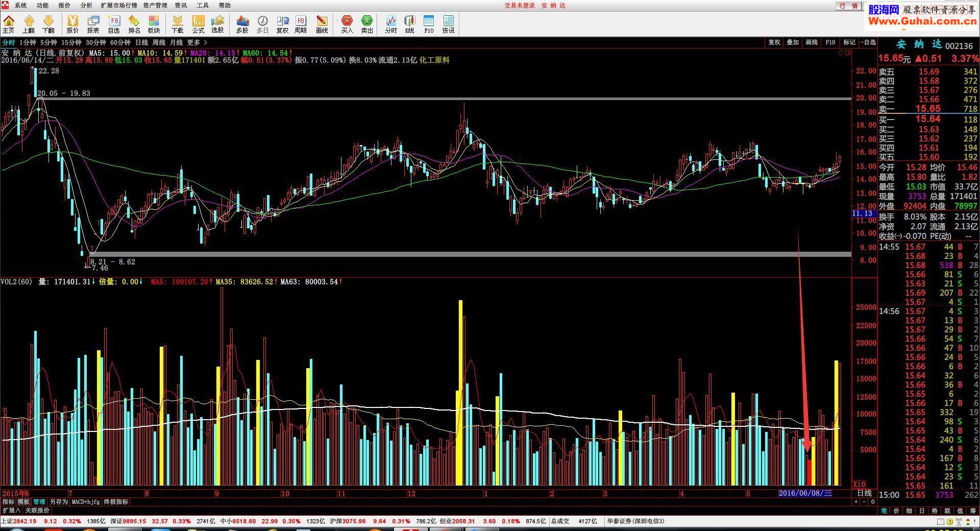Image resolution: width=980 pixels, height=531 pixels.
Task: Click the 下载 download data icon
Action: (x=178, y=24)
